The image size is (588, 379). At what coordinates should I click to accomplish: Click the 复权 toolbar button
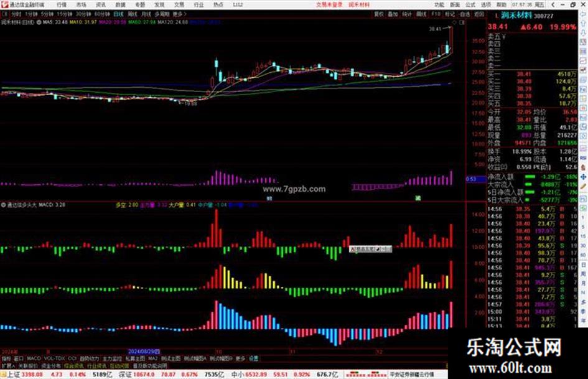click(x=379, y=14)
